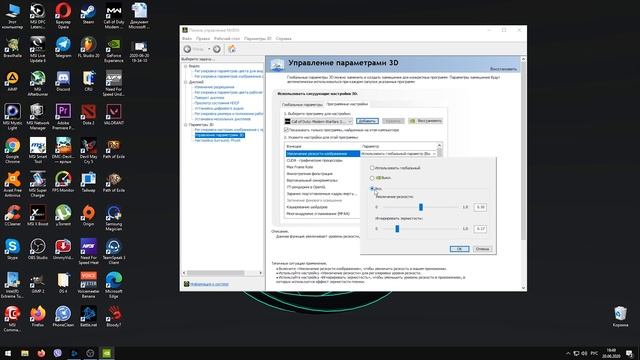
Task: Select 'Max Frame Rate' settings row
Action: pyautogui.click(x=322, y=167)
